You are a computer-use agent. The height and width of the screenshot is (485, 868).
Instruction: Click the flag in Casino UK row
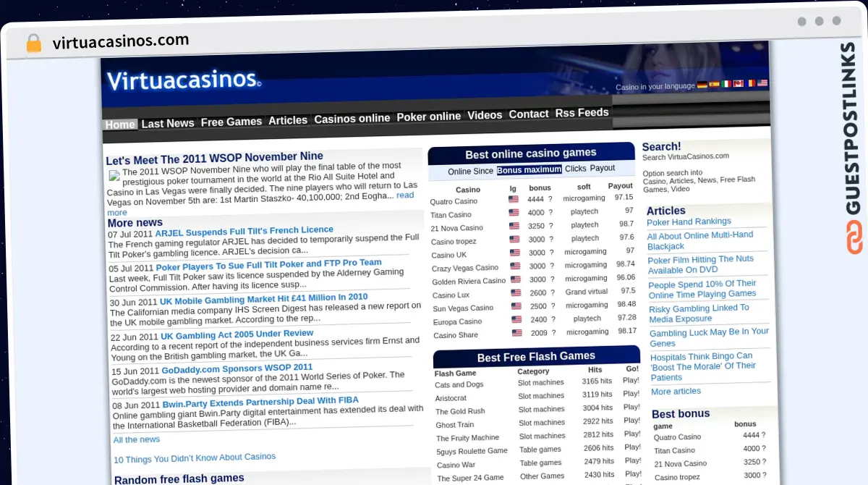point(515,253)
